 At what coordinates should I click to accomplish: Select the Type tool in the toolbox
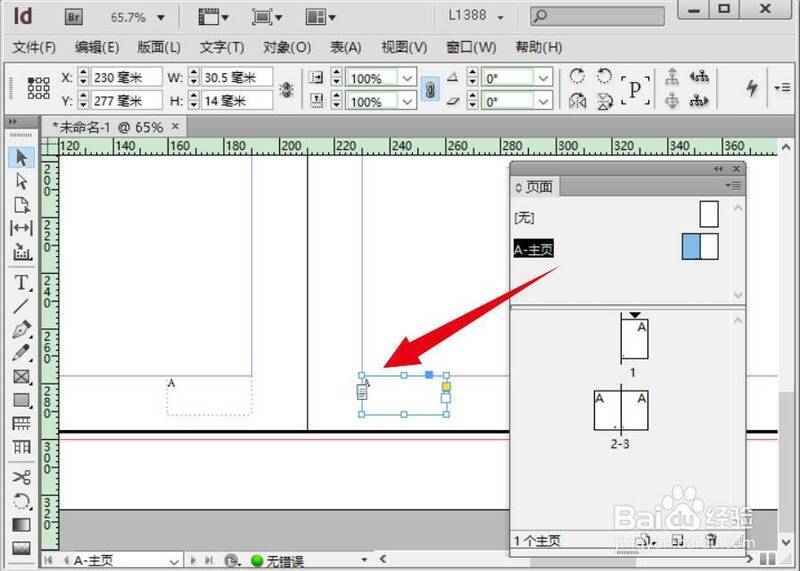[x=22, y=283]
